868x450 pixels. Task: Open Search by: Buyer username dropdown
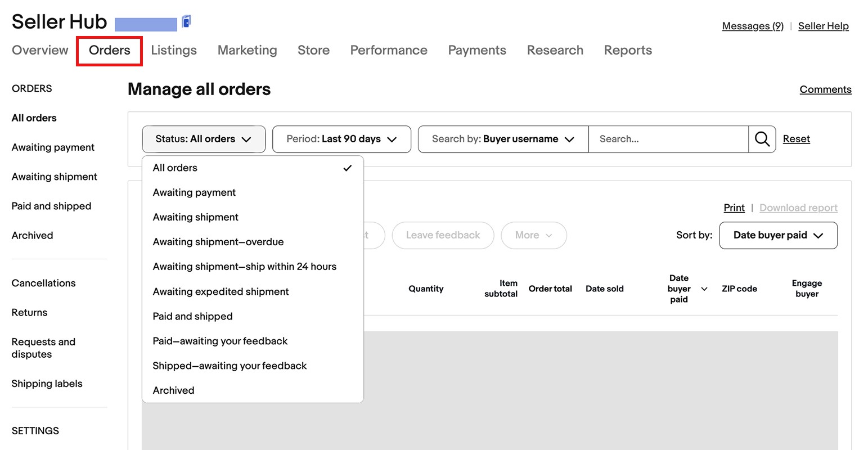click(x=503, y=139)
